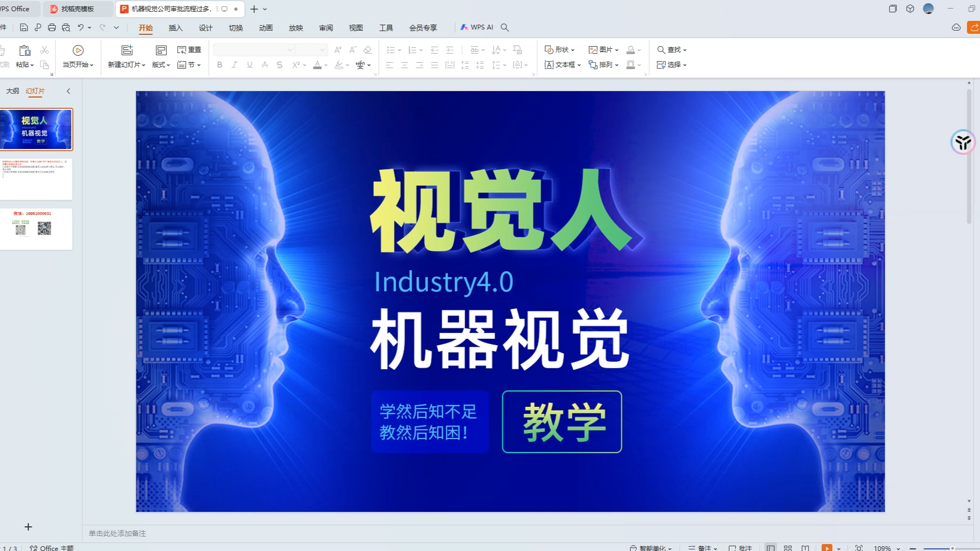Viewport: 980px width, 551px height.
Task: Open the Picture (图片) dropdown
Action: (x=603, y=50)
